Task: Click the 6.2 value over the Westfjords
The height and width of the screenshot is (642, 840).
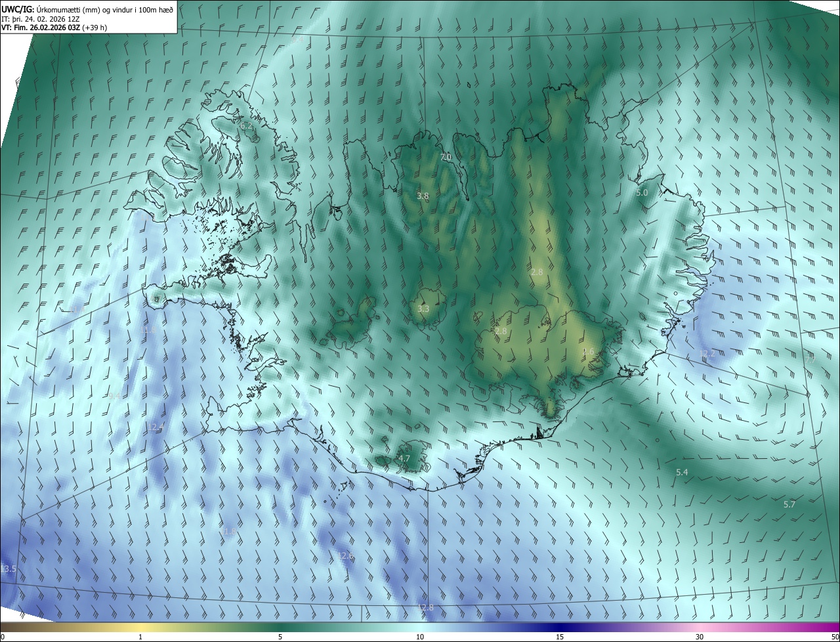Action: 247,125
